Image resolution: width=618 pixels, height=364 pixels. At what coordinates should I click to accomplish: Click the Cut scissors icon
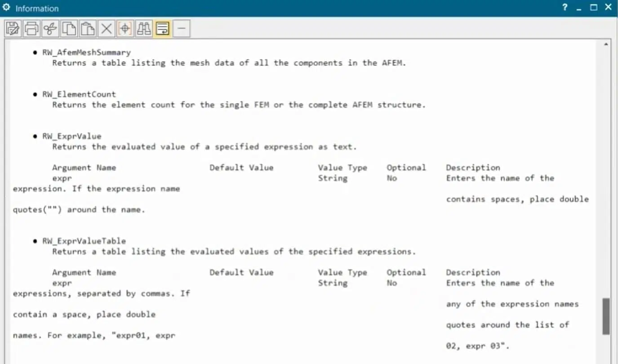[50, 29]
